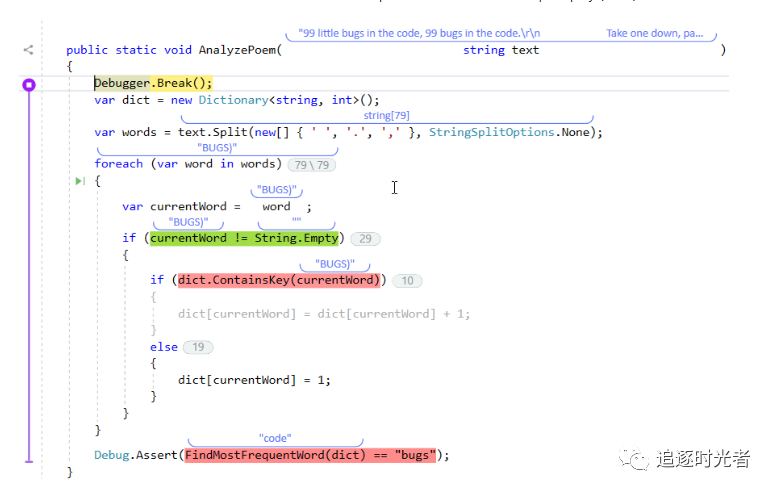The height and width of the screenshot is (492, 775).
Task: Click the StringSplitOptions type name
Action: point(491,133)
